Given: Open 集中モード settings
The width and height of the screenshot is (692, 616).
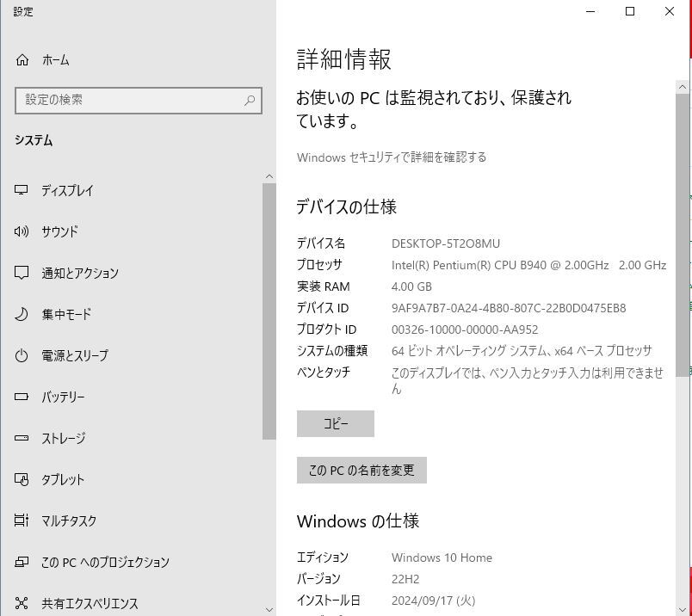Looking at the screenshot, I should pyautogui.click(x=66, y=314).
